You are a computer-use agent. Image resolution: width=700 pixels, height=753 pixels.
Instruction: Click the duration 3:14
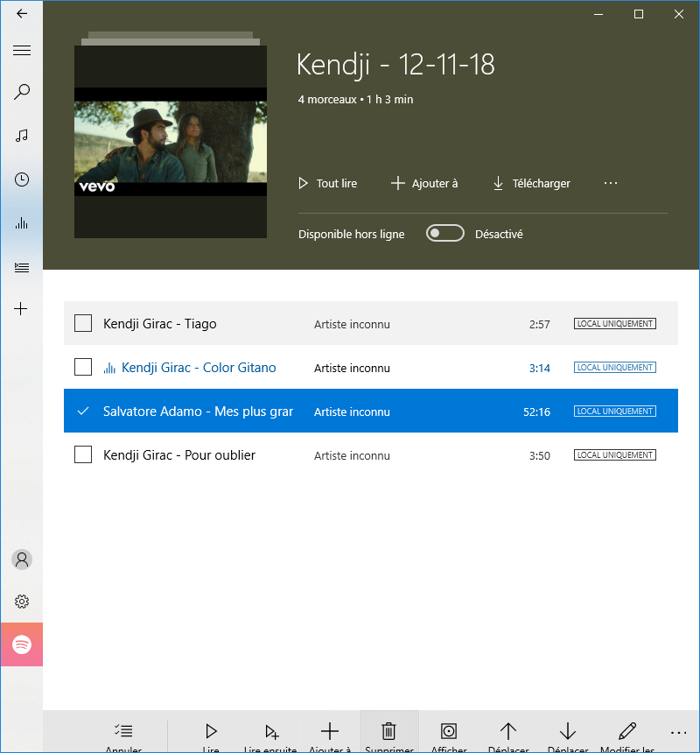pyautogui.click(x=540, y=369)
